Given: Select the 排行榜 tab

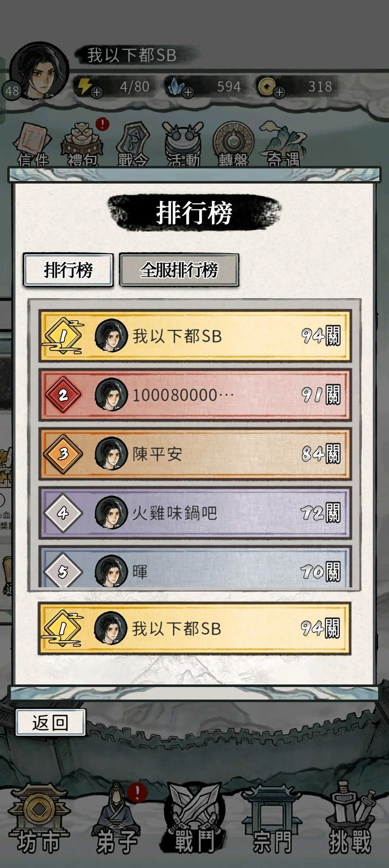Looking at the screenshot, I should coord(68,270).
